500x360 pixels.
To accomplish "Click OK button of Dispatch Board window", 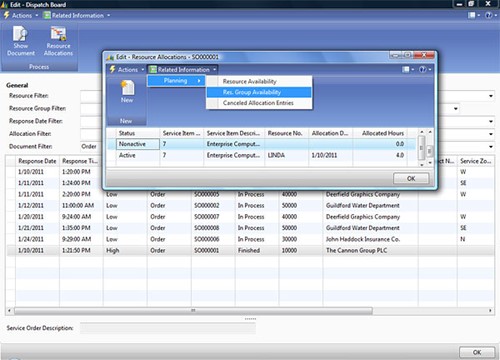I will pos(477,352).
